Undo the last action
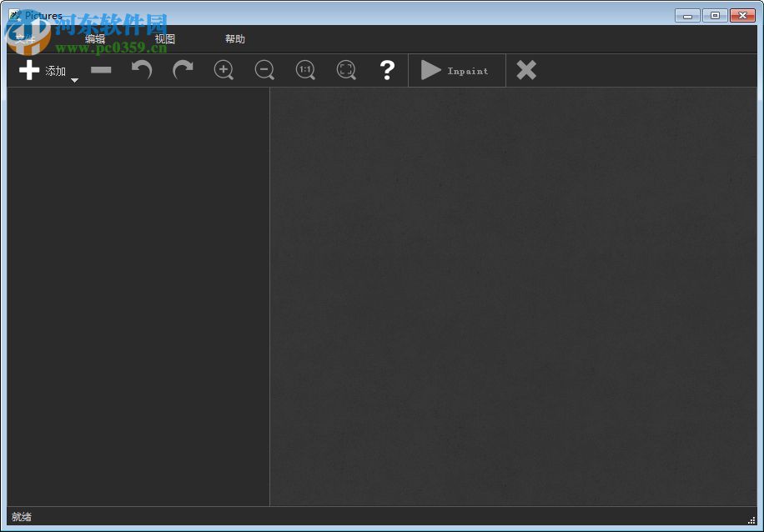This screenshot has height=532, width=764. (x=142, y=71)
